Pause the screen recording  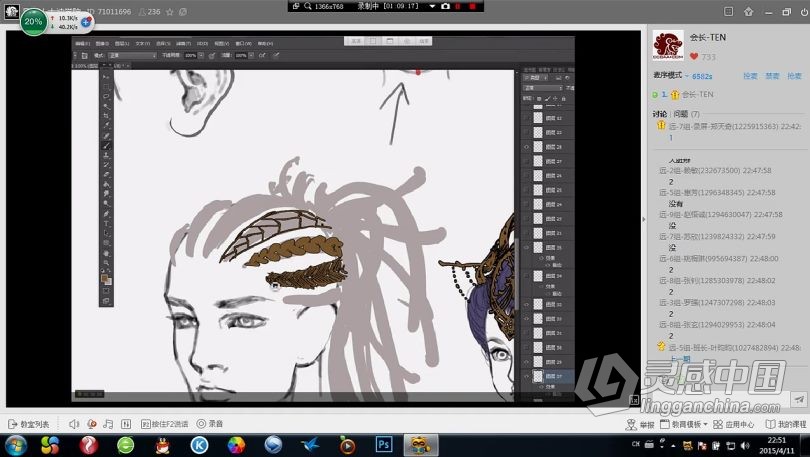tap(458, 6)
